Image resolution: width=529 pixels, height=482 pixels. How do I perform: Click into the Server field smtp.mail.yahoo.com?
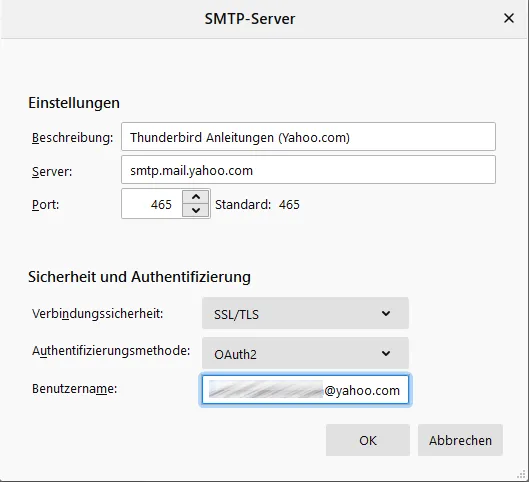[308, 170]
